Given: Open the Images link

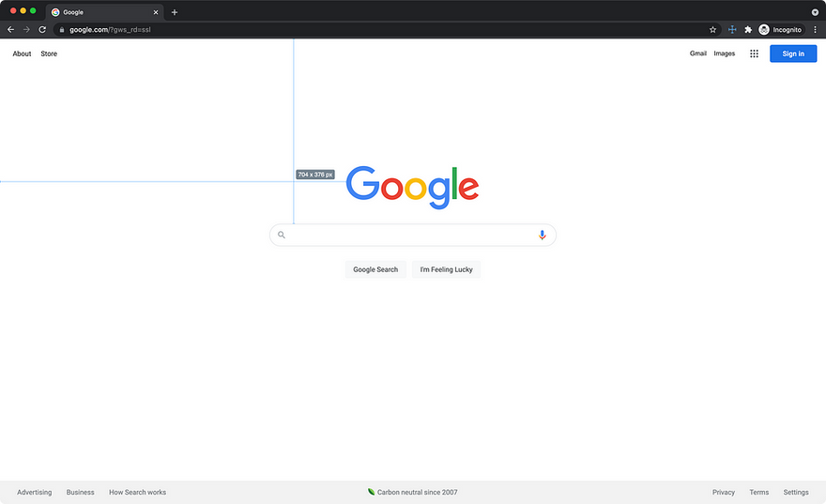Looking at the screenshot, I should [724, 53].
